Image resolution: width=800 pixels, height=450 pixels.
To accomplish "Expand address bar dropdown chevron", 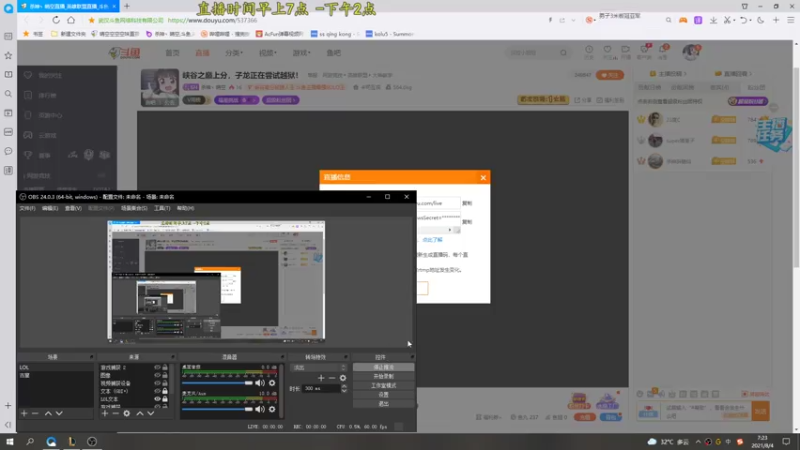I will tap(573, 20).
